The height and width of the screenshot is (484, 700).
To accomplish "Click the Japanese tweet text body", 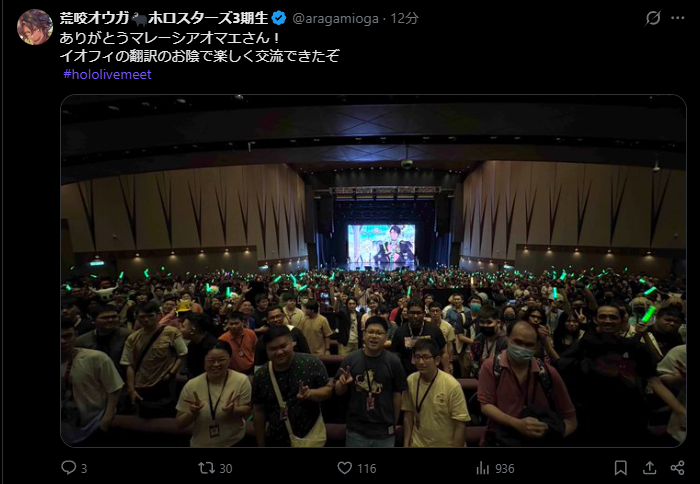I will coord(200,47).
